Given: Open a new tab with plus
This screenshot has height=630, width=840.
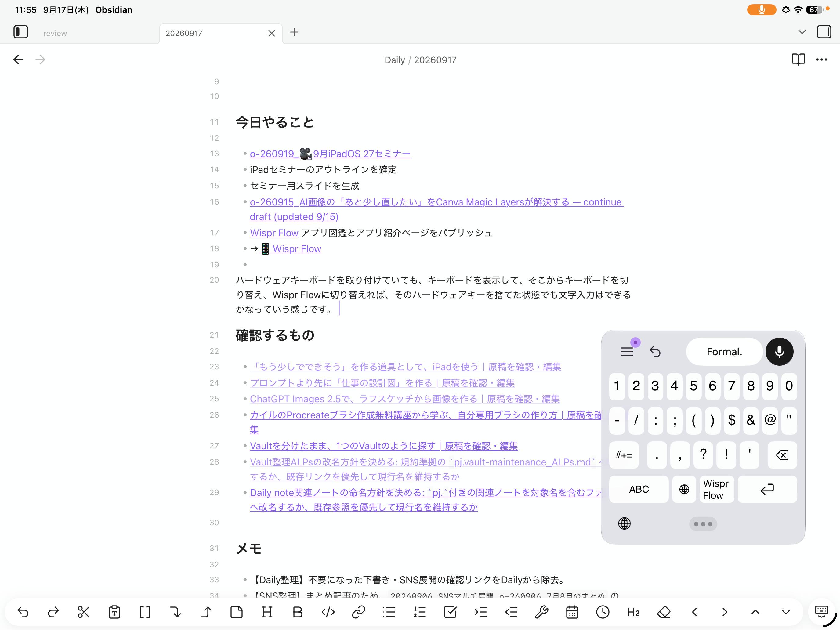Looking at the screenshot, I should pos(294,32).
